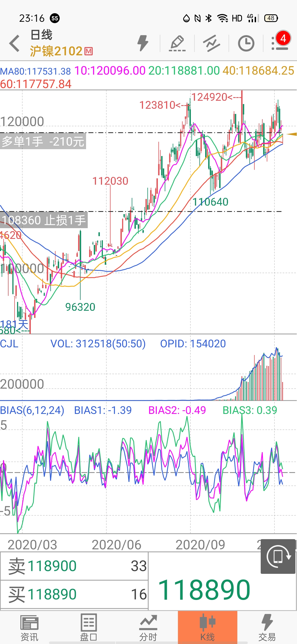Tap the OPID: 154020 readout
This screenshot has height=644, width=297.
pos(193,344)
